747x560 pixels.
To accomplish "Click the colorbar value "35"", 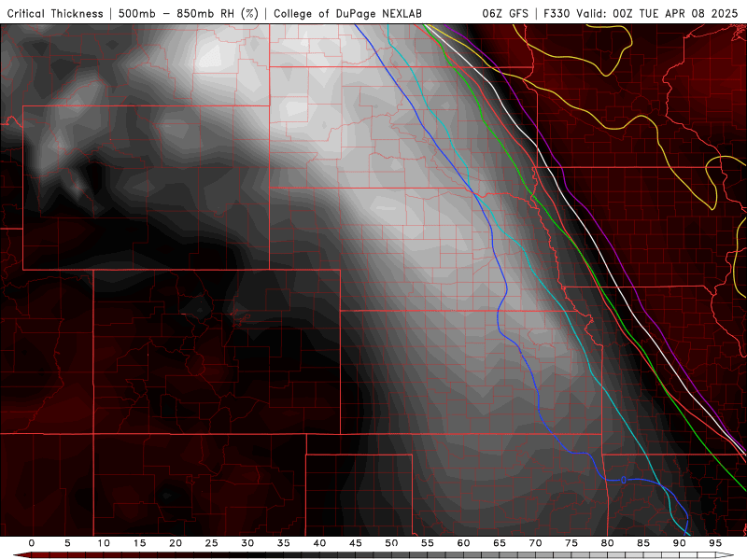I will point(284,543).
